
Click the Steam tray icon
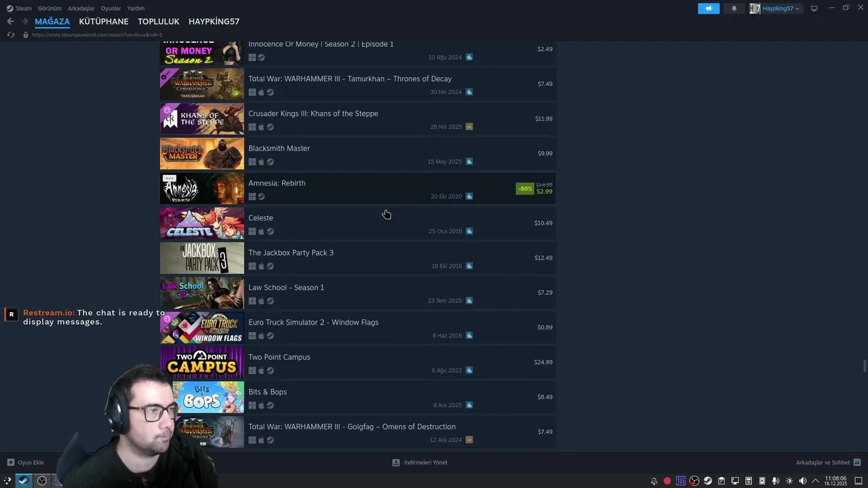[x=708, y=481]
